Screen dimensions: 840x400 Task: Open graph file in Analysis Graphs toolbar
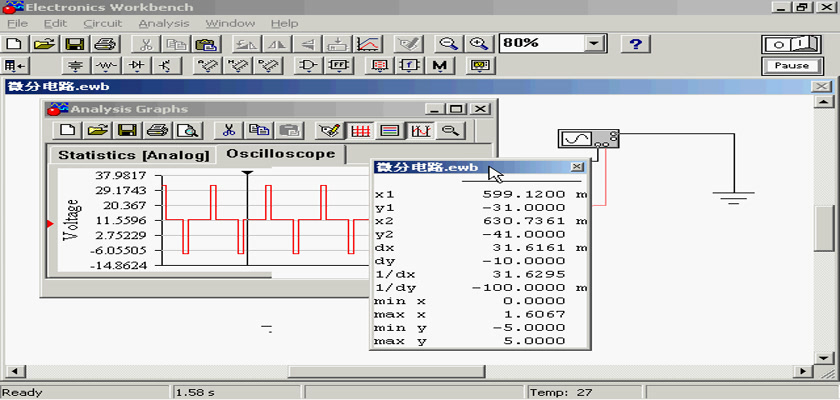[x=97, y=130]
